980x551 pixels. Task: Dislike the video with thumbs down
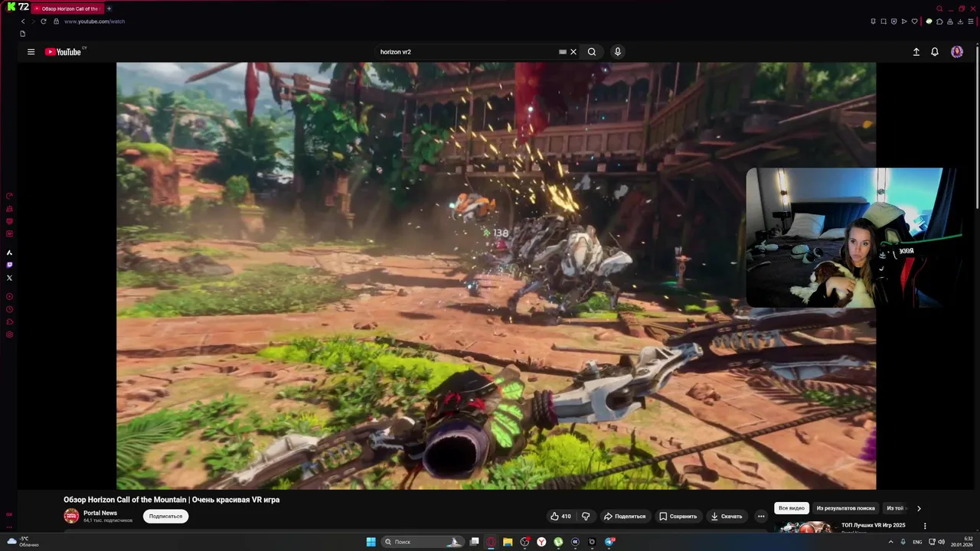coord(586,517)
